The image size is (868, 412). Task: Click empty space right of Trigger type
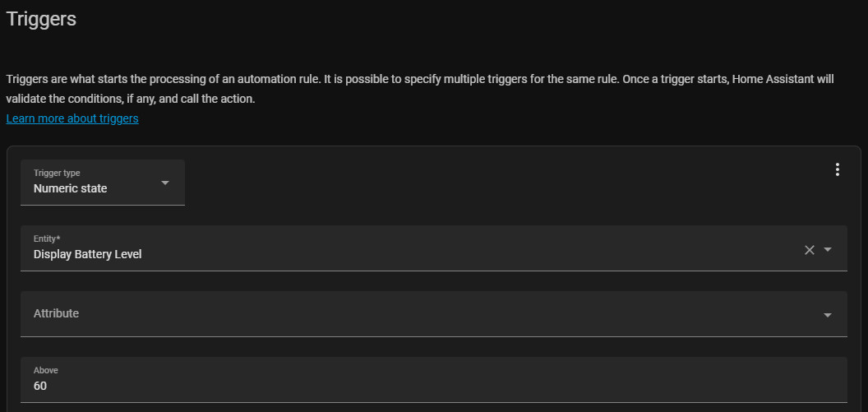tap(493, 183)
